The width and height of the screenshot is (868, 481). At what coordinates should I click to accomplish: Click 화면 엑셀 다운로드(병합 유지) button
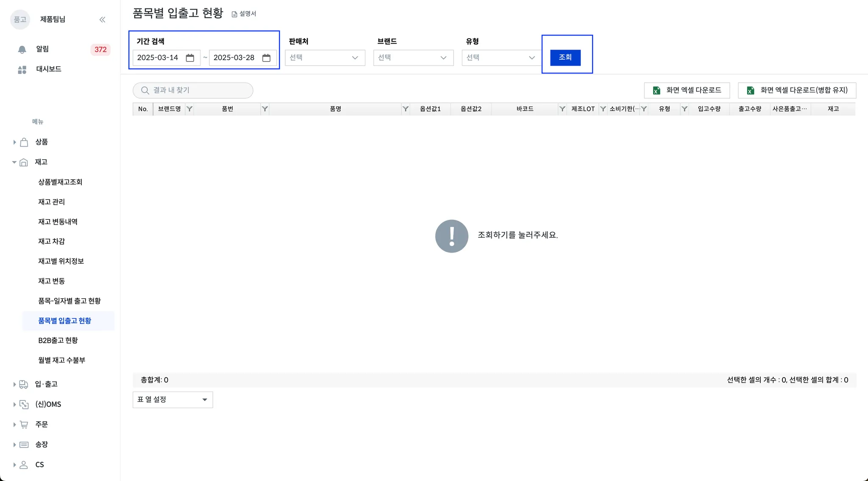tap(797, 90)
